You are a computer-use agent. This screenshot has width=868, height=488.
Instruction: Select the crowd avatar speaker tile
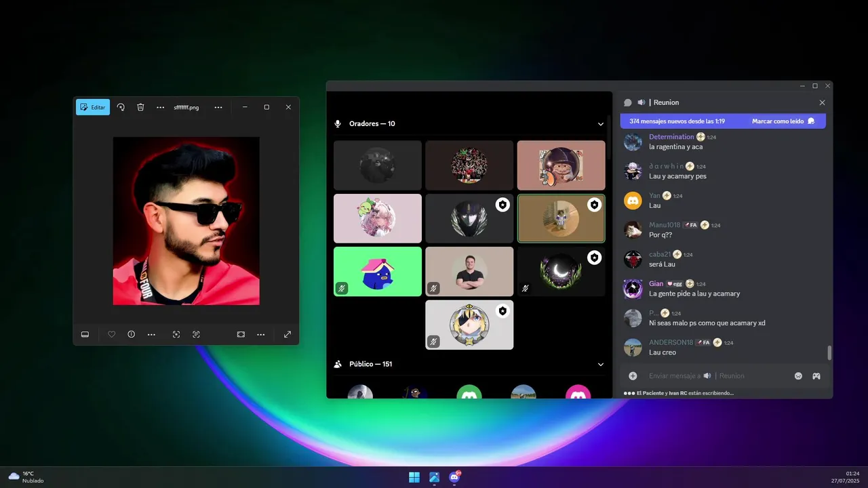[469, 165]
